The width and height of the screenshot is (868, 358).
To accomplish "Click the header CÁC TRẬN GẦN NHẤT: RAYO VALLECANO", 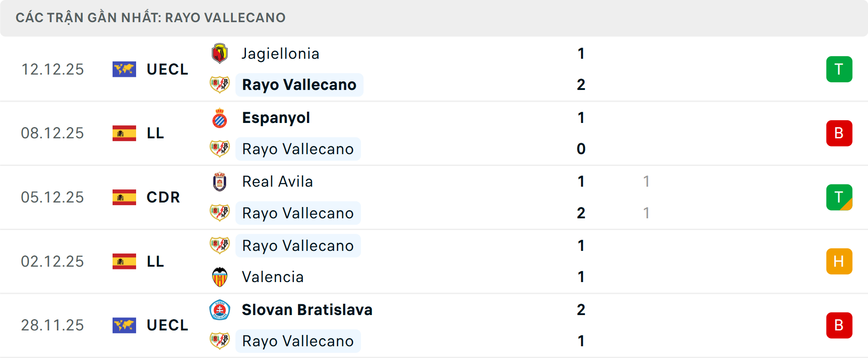I will 151,18.
